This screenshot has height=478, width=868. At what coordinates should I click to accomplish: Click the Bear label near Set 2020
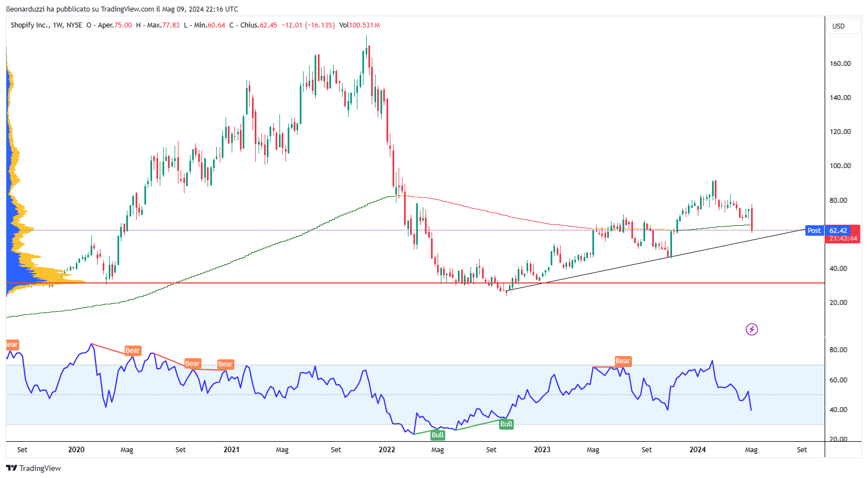192,363
